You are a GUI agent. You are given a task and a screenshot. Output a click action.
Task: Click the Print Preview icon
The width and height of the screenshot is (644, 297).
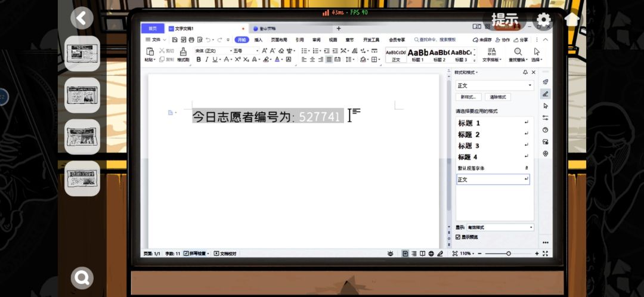point(200,40)
